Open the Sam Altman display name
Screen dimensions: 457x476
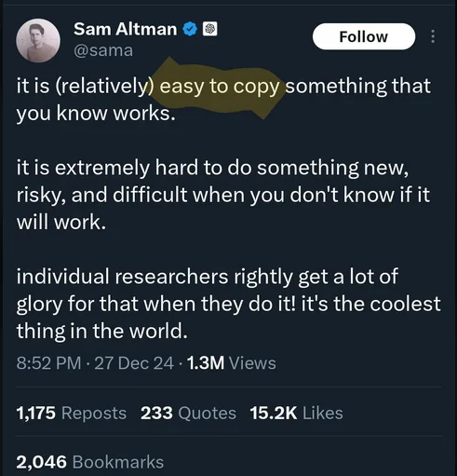coord(126,29)
